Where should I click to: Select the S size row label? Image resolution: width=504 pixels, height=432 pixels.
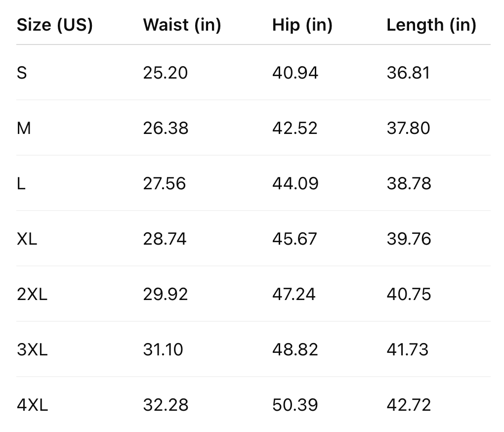pos(22,73)
